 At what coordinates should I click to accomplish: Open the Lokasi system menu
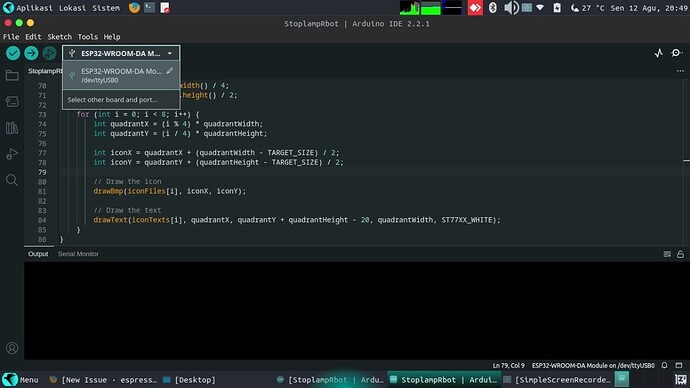(x=73, y=8)
